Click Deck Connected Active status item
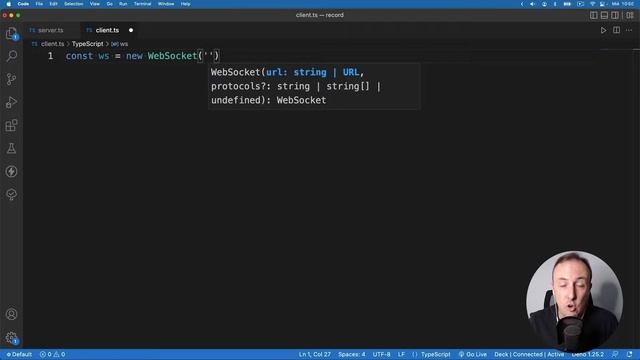The height and width of the screenshot is (360, 640). coord(529,354)
